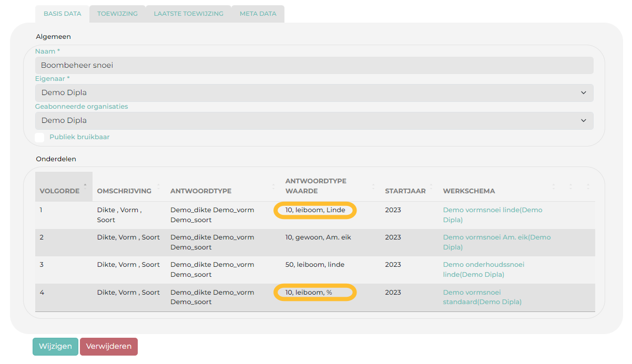Image resolution: width=632 pixels, height=364 pixels.
Task: Toggle the Publiek bruikbaar checkbox
Action: click(39, 137)
